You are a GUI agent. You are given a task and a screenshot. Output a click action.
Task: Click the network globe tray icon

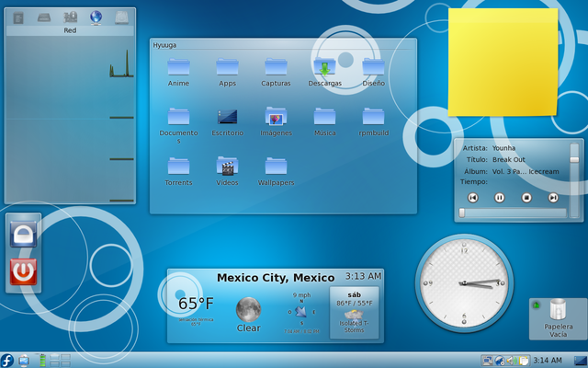tap(499, 361)
